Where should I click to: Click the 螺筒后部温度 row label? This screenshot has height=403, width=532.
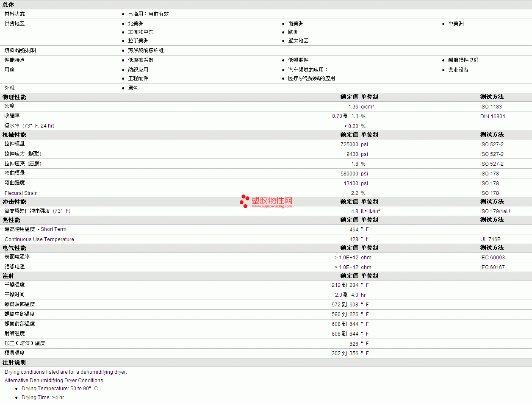pos(20,304)
